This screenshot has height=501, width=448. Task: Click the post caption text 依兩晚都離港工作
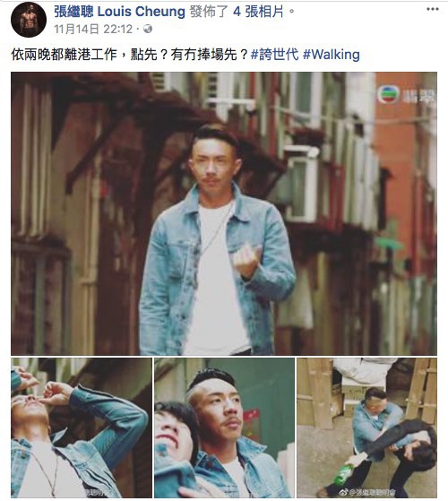tap(65, 55)
